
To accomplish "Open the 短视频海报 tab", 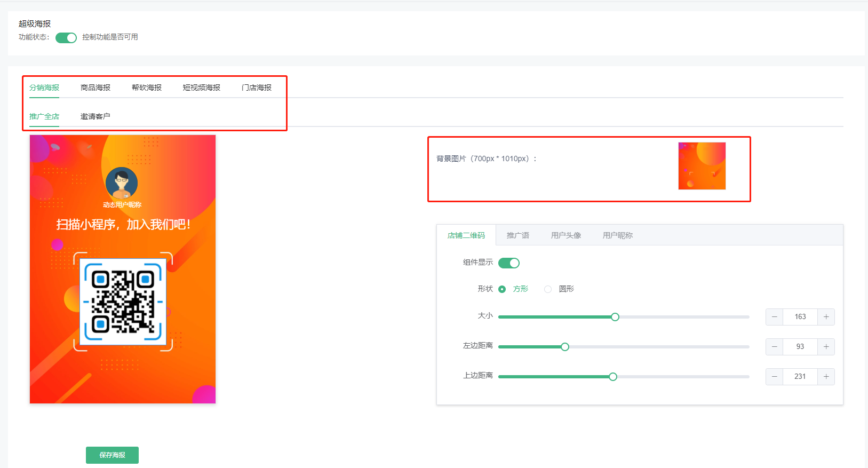I will coord(202,88).
